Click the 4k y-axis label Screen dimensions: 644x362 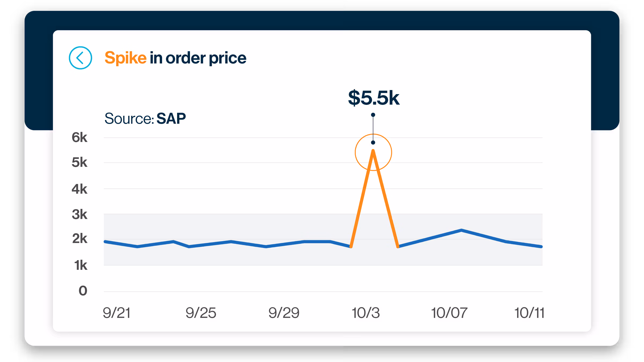point(79,189)
